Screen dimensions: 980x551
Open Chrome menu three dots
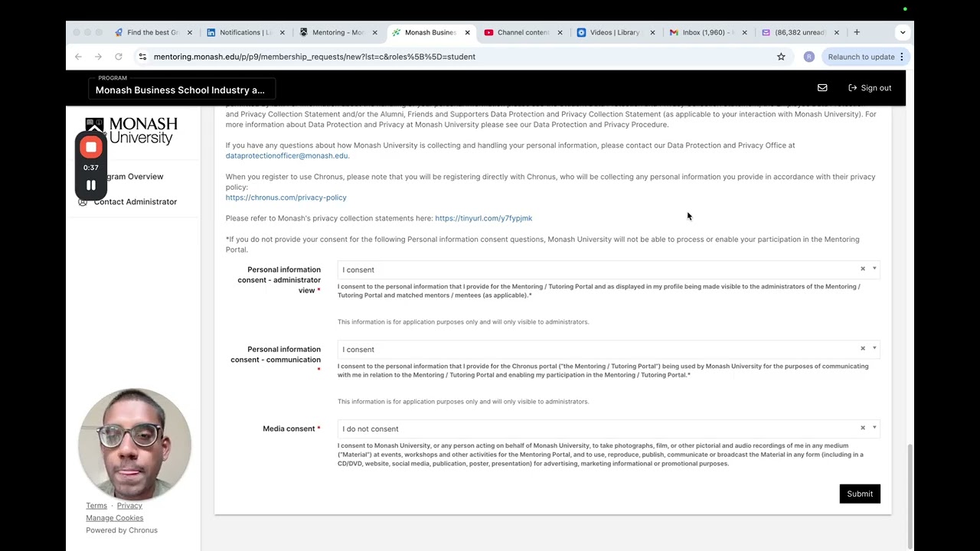point(902,57)
